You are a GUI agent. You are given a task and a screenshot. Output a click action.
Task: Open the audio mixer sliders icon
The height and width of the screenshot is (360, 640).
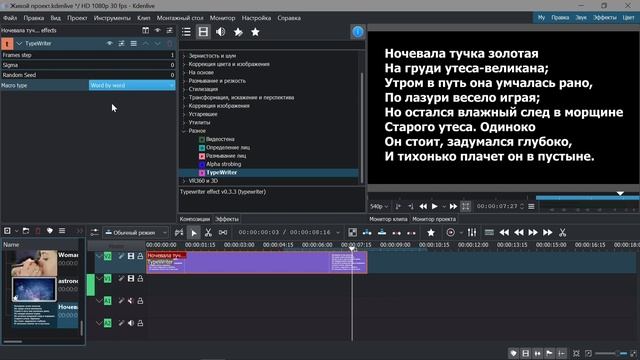pos(472,233)
